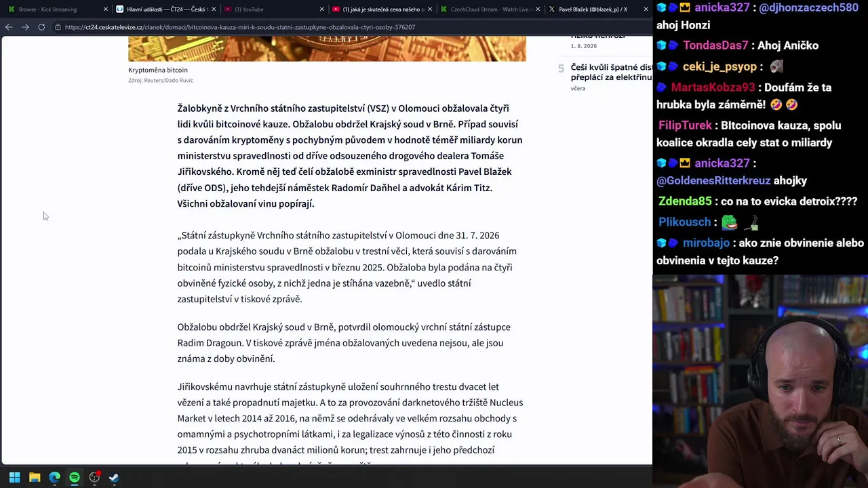Click the bitcoin coins article image
This screenshot has width=868, height=488.
click(x=327, y=49)
